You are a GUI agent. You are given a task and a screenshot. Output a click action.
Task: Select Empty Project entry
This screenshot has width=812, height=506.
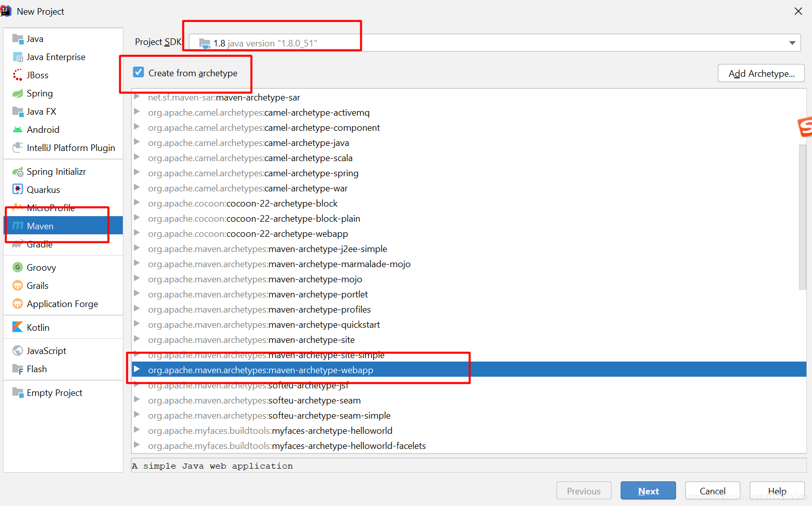click(63, 392)
